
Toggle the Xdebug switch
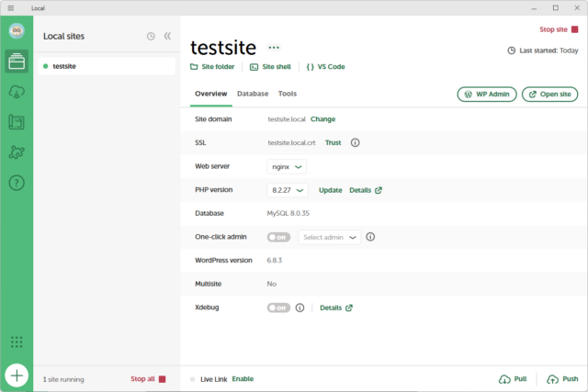278,308
